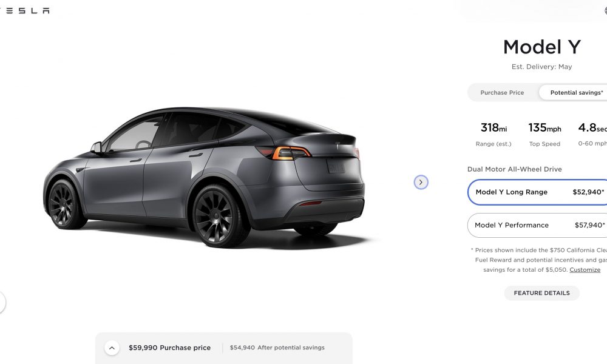
Task: Click the 135mph Top Speed stat
Action: pyautogui.click(x=544, y=134)
